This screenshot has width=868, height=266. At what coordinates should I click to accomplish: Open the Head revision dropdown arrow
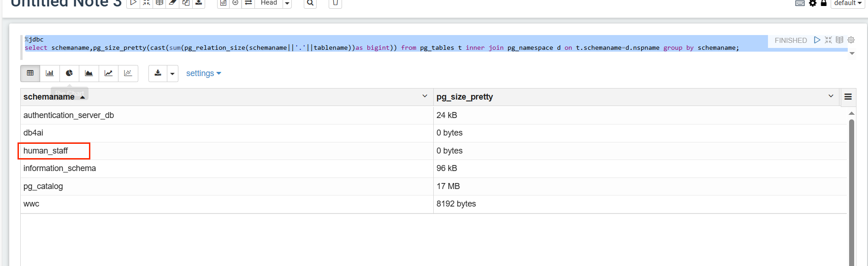pyautogui.click(x=287, y=4)
